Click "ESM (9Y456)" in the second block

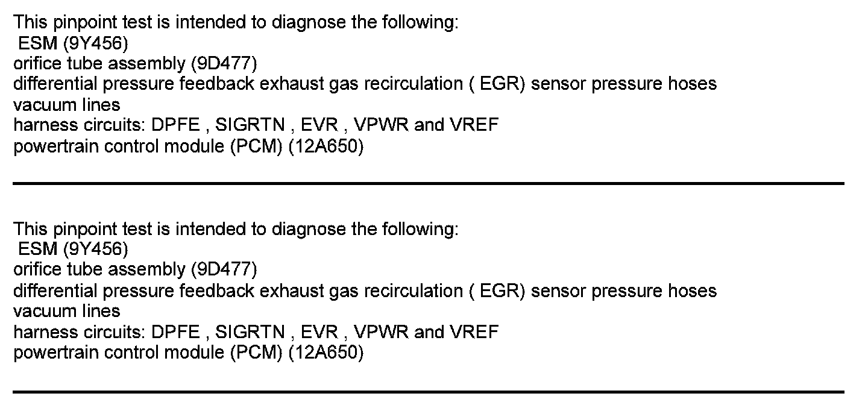[74, 250]
